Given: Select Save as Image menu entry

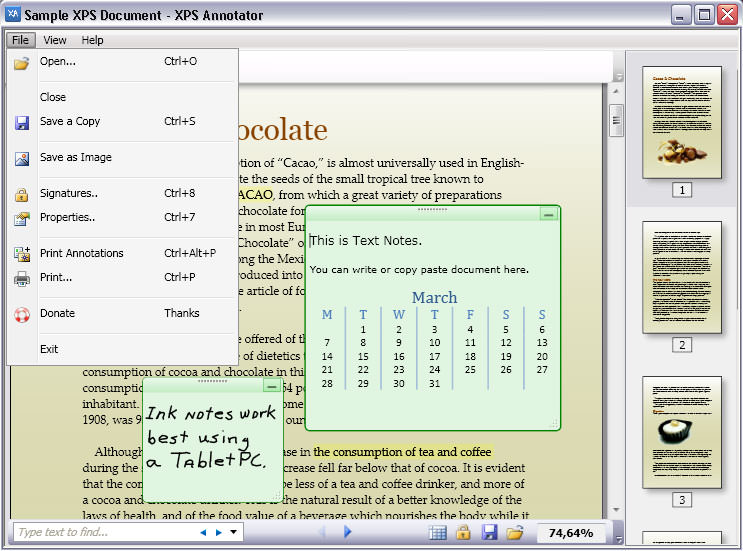Looking at the screenshot, I should (x=122, y=157).
